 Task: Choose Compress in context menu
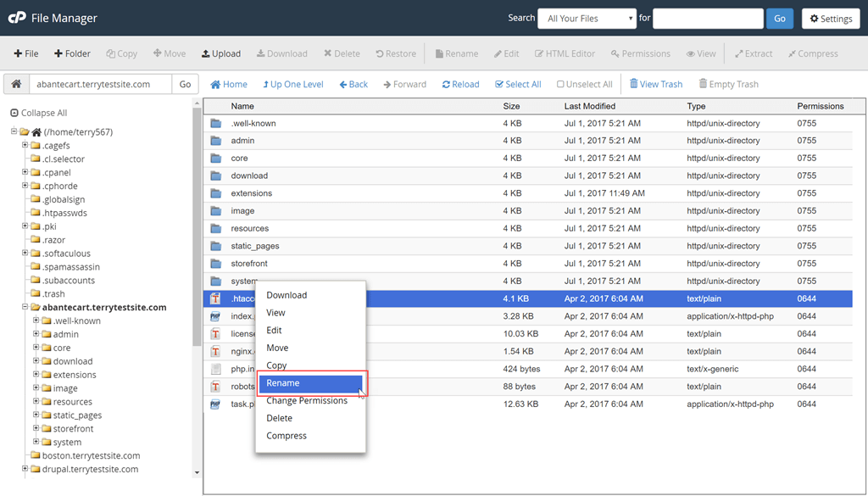(310, 436)
